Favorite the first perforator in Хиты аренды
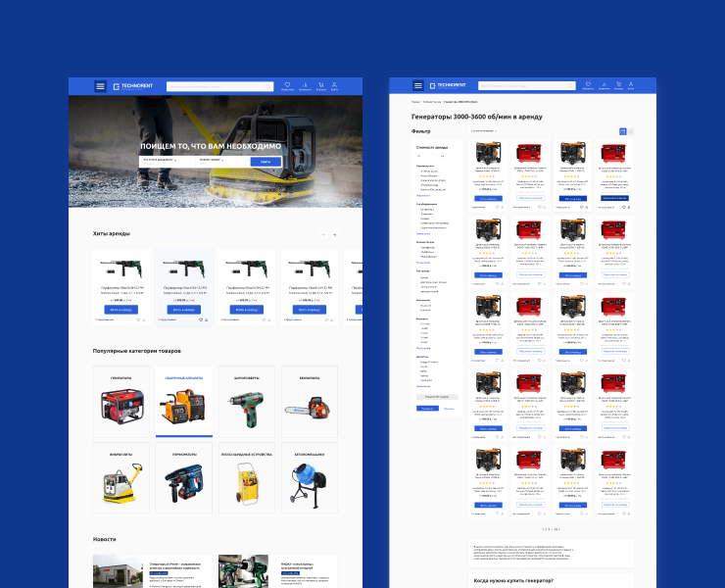The image size is (725, 588). pos(136,319)
